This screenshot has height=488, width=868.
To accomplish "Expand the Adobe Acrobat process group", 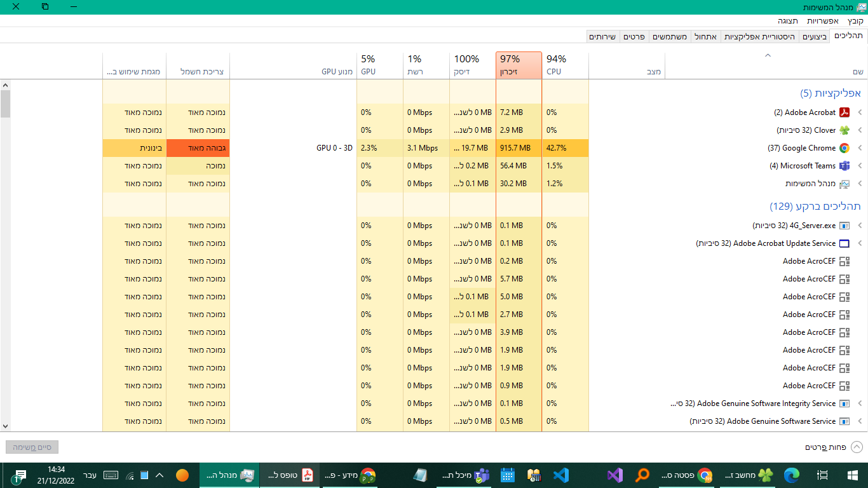I will 860,112.
